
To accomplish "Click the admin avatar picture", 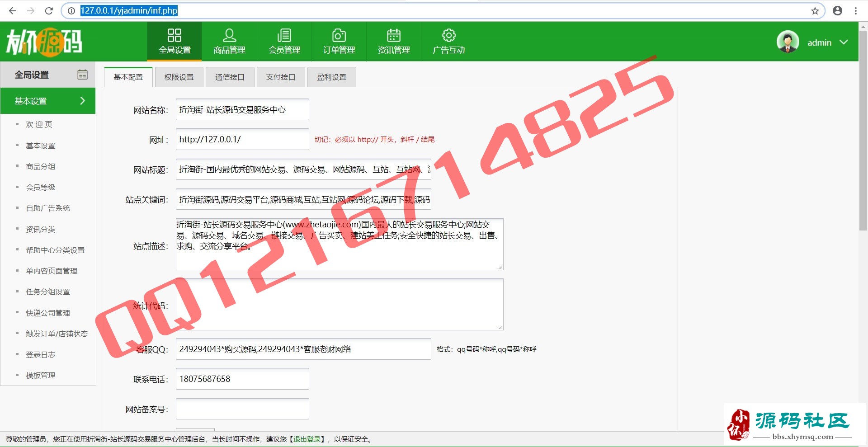I will tap(788, 42).
